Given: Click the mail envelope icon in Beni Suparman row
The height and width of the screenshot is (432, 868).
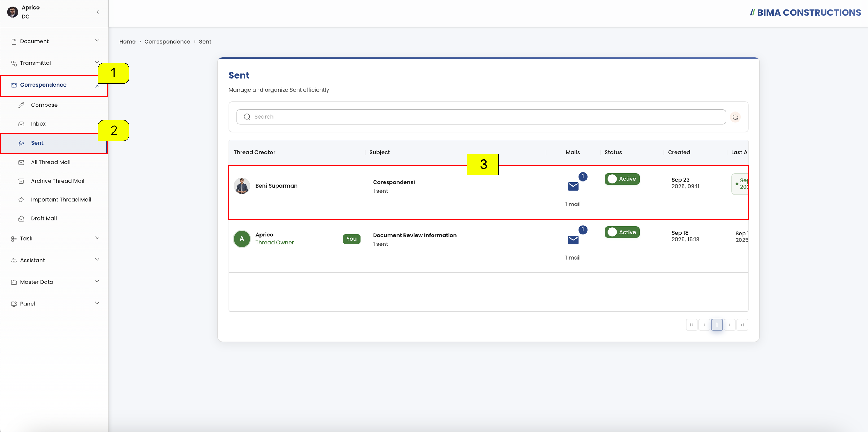Looking at the screenshot, I should [x=573, y=186].
